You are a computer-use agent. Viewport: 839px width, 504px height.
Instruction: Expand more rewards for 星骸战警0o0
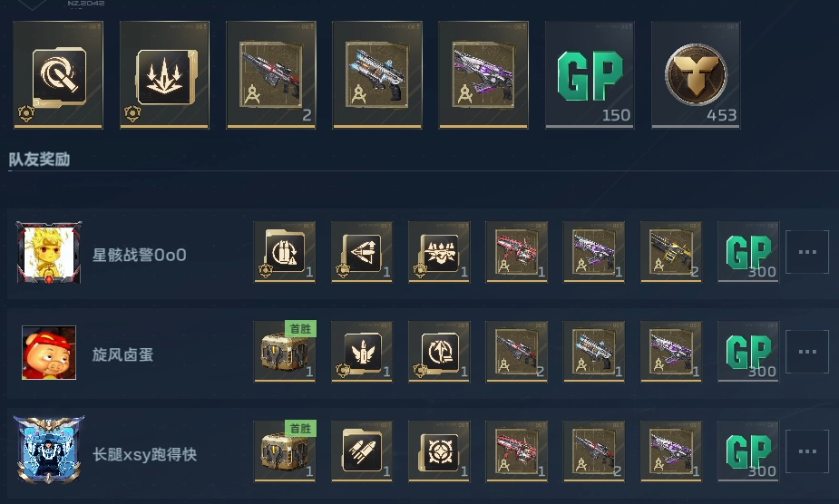point(807,252)
